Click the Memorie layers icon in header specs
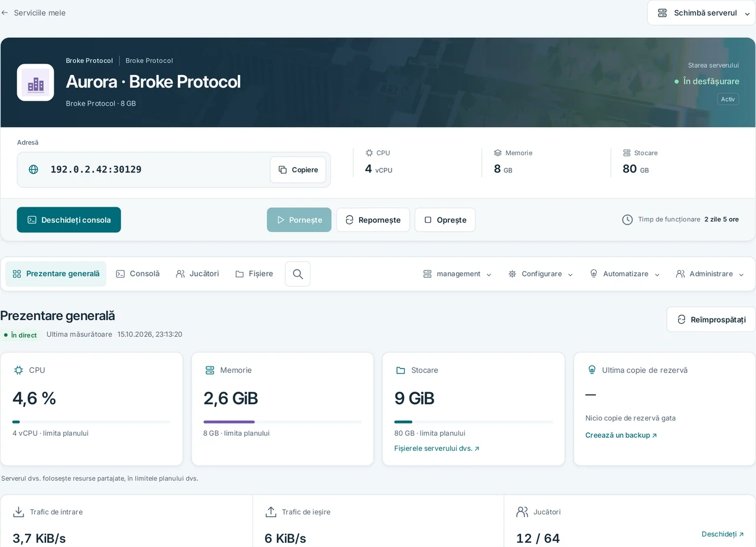 pyautogui.click(x=498, y=153)
